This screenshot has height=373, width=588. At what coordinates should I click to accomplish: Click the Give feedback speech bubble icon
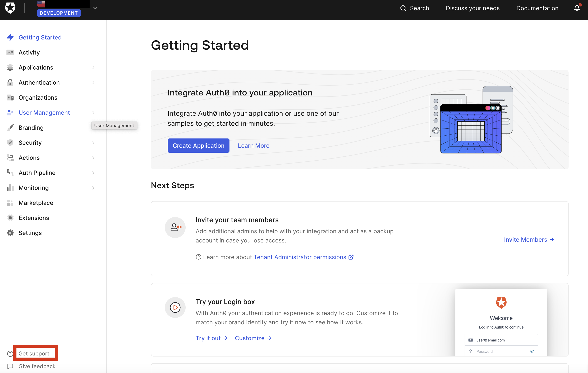[10, 366]
